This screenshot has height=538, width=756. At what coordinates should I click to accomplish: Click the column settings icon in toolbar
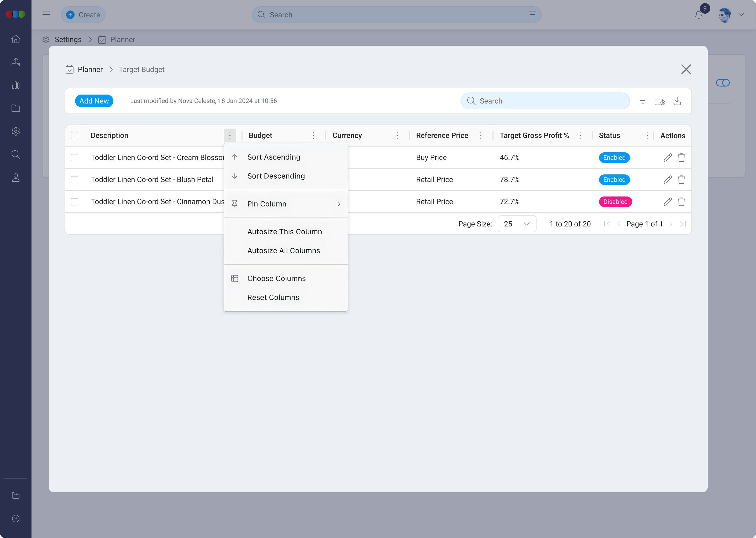click(x=659, y=101)
